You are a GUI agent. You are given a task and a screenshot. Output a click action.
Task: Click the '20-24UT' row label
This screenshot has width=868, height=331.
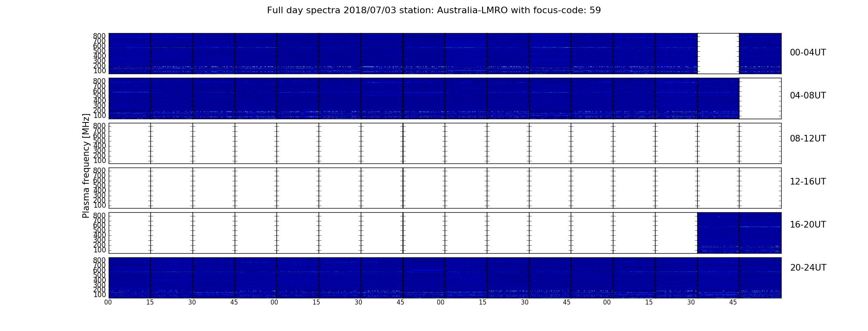pos(808,268)
